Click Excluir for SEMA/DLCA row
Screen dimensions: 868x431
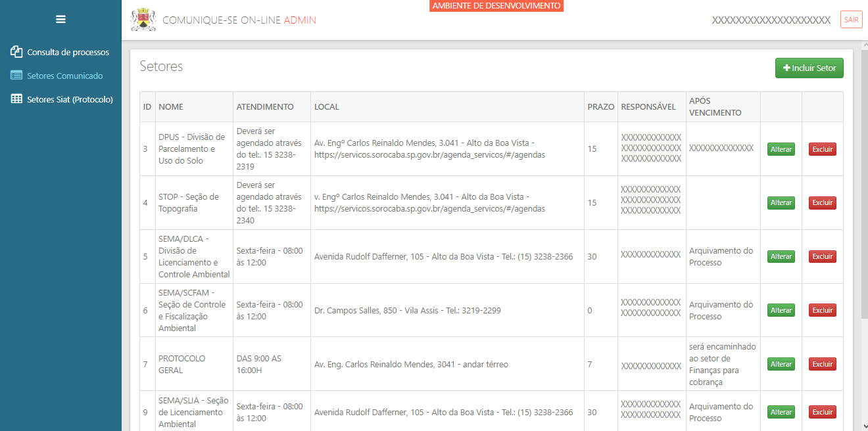[823, 256]
